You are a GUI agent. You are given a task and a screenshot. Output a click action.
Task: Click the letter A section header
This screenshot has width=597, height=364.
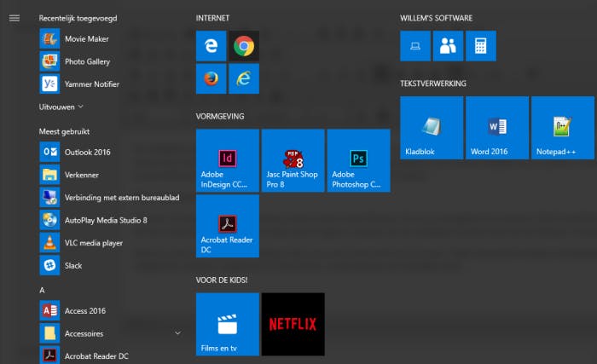(43, 290)
